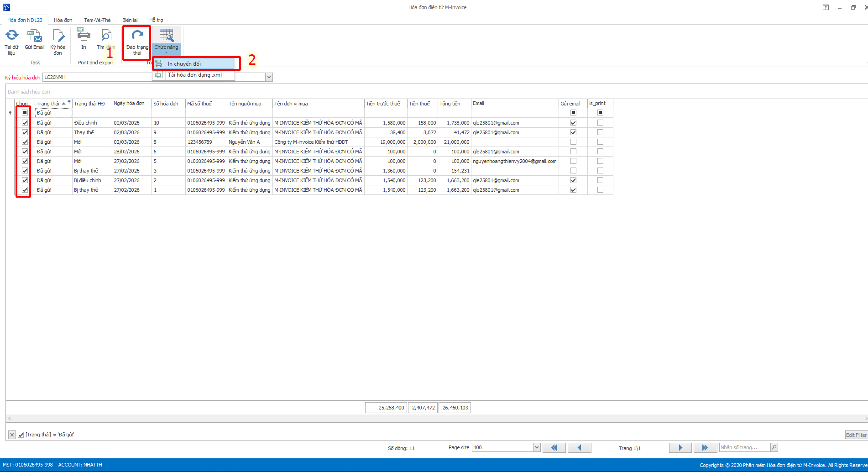Viewport: 868px width, 472px height.
Task: Click the In printer icon
Action: tap(84, 36)
